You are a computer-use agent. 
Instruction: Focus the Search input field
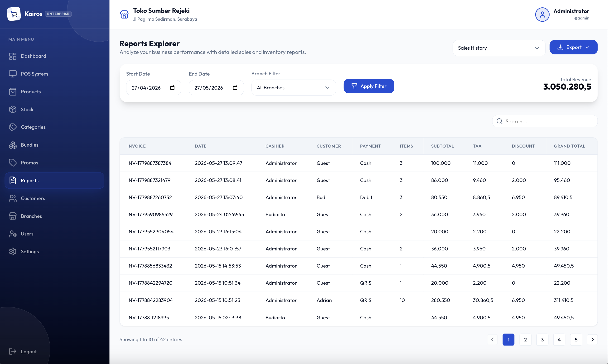pos(545,121)
